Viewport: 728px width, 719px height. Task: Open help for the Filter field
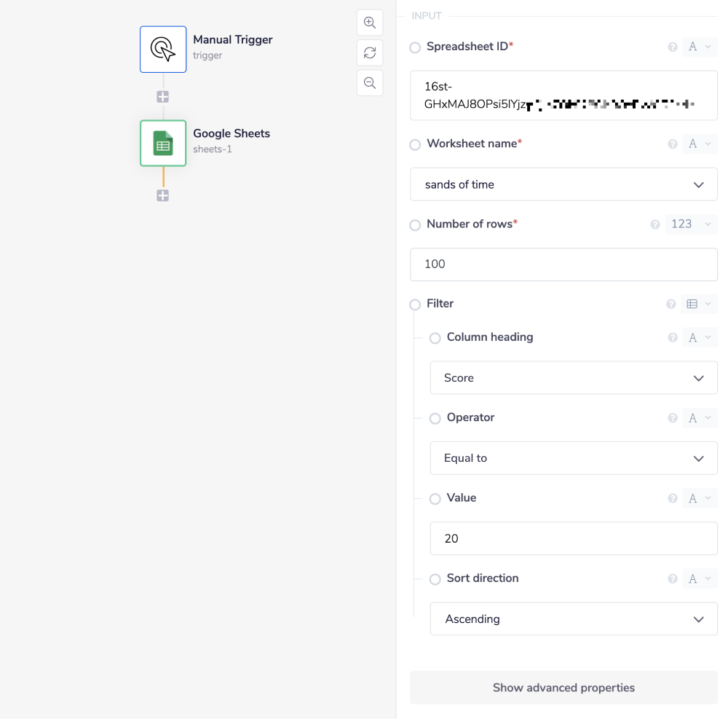tap(672, 304)
